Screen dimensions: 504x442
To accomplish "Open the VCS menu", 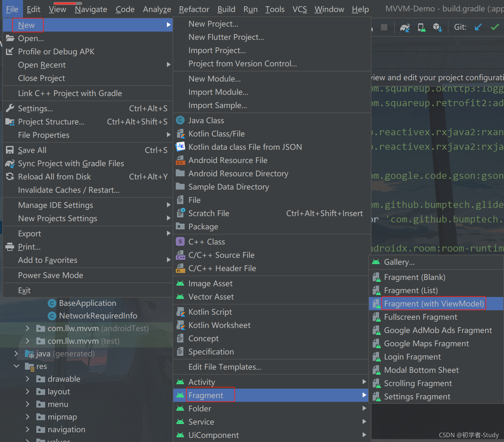I will [x=299, y=9].
